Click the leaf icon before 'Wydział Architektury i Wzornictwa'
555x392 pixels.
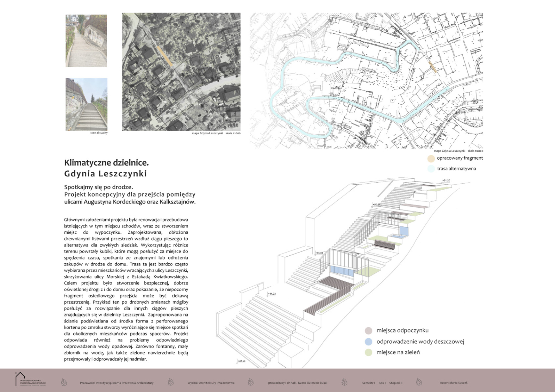click(x=171, y=382)
